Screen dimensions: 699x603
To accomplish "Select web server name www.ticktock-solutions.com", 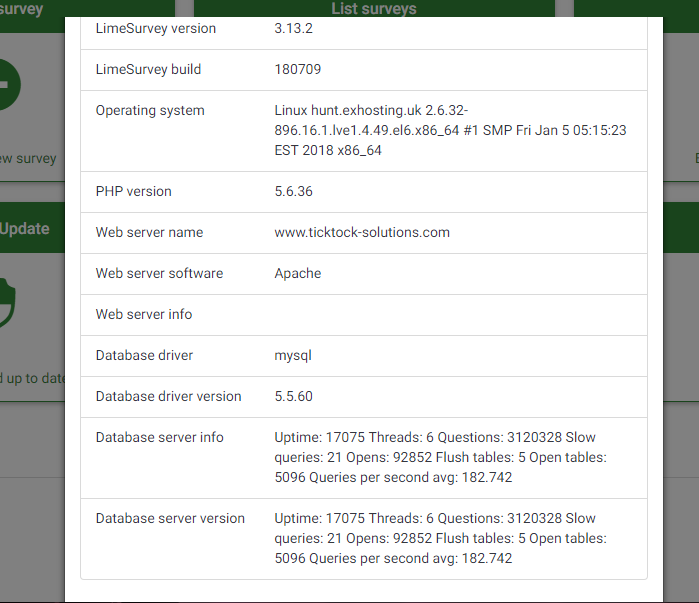I will coord(362,233).
